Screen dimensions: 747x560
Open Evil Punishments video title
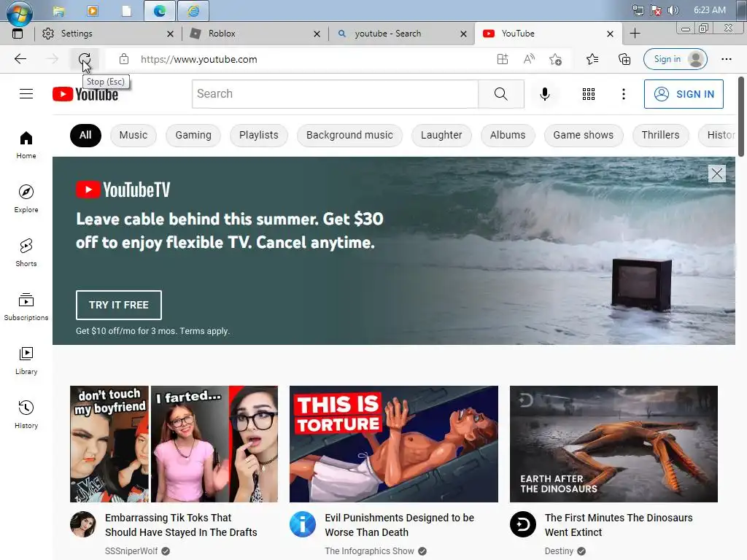(399, 525)
